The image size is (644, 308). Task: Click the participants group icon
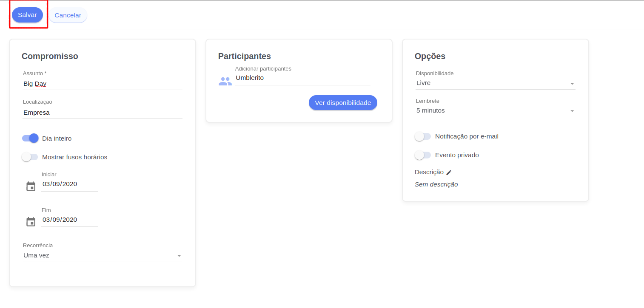(225, 81)
